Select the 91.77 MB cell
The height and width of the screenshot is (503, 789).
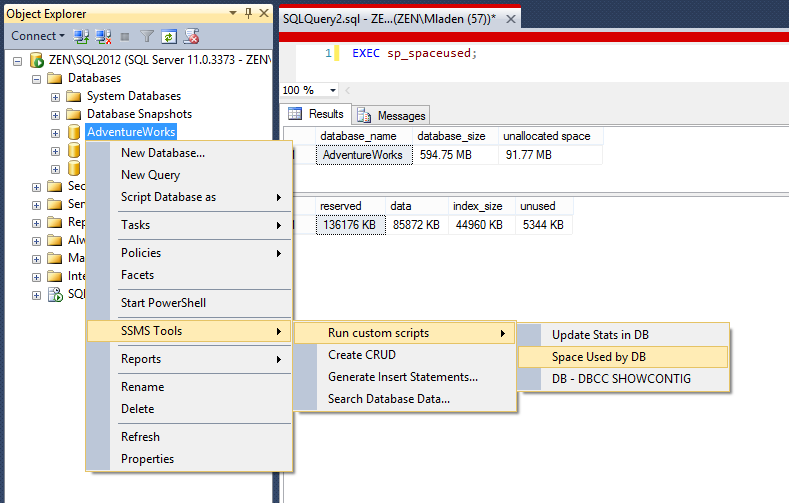pyautogui.click(x=550, y=155)
